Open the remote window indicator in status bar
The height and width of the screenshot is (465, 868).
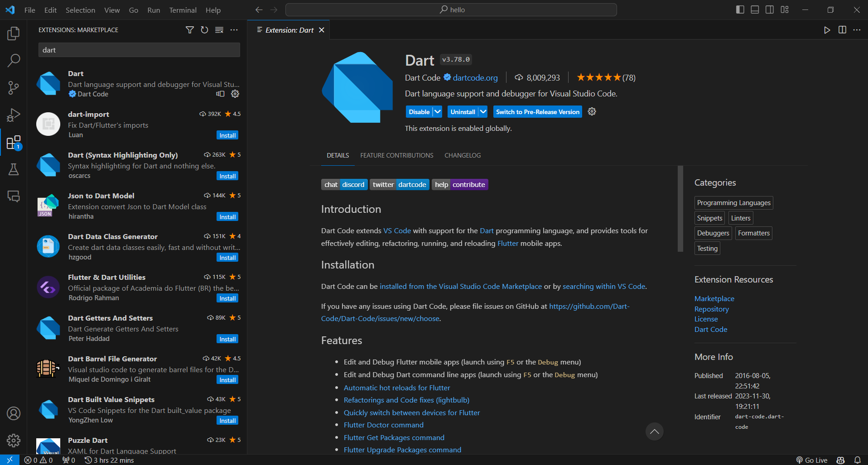coord(10,460)
